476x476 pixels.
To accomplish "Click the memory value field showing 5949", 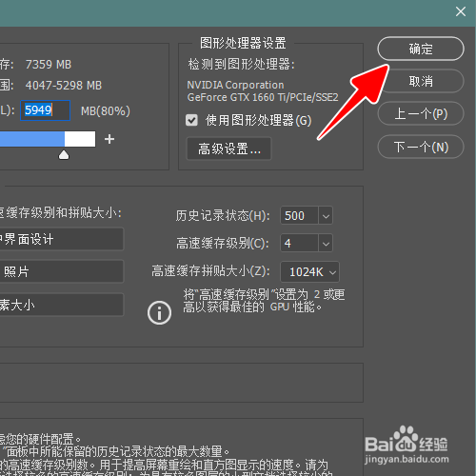I will tap(45, 110).
